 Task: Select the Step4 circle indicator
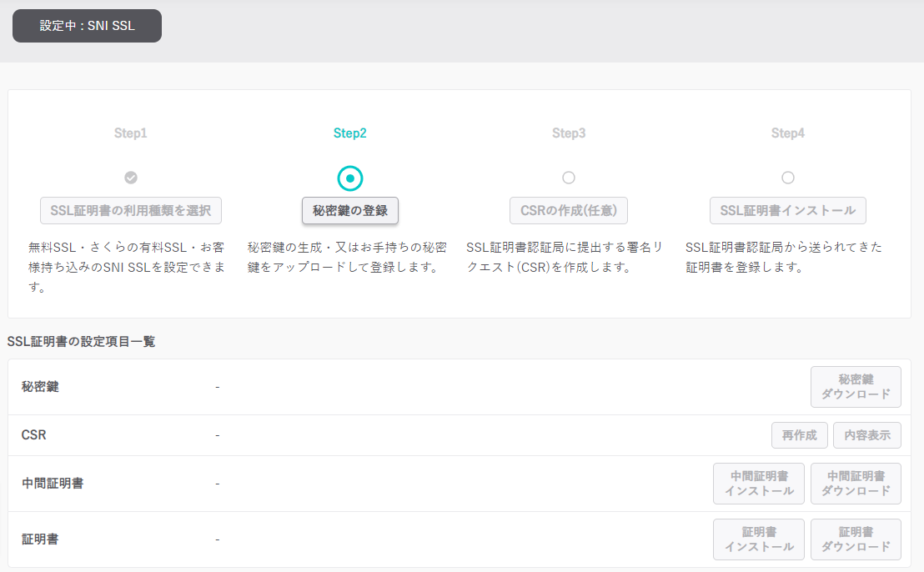coord(788,178)
